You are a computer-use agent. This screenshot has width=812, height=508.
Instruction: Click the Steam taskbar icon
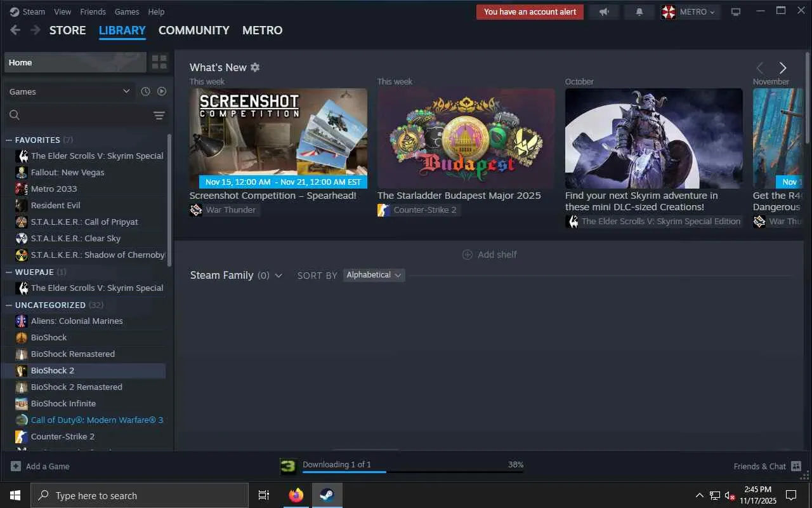327,495
